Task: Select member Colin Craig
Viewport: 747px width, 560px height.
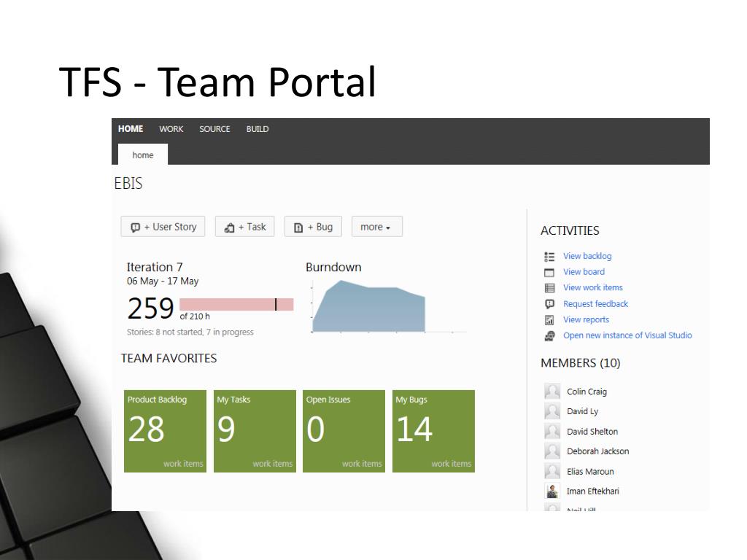Action: [587, 392]
